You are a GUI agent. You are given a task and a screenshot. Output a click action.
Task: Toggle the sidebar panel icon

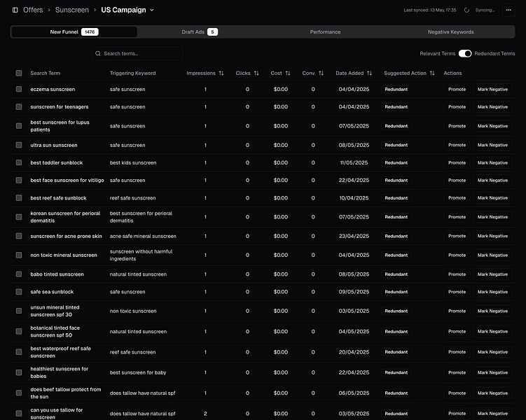point(15,10)
